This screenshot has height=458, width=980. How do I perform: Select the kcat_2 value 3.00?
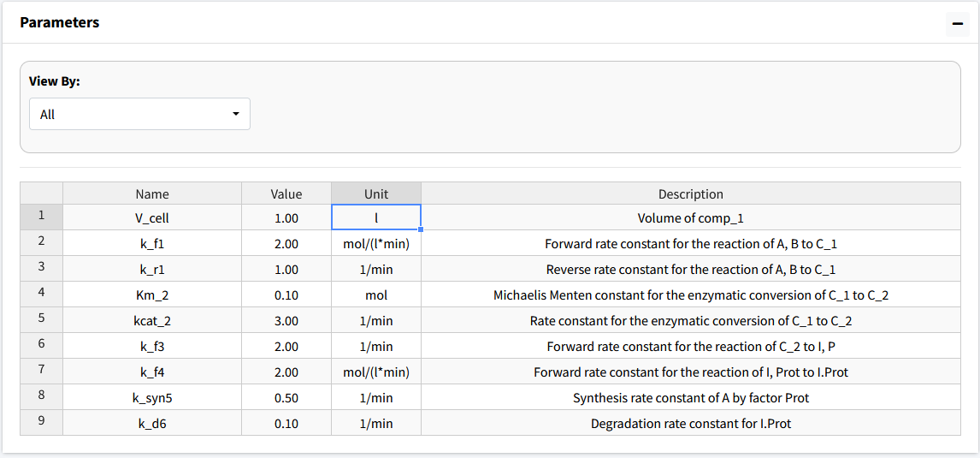(286, 320)
